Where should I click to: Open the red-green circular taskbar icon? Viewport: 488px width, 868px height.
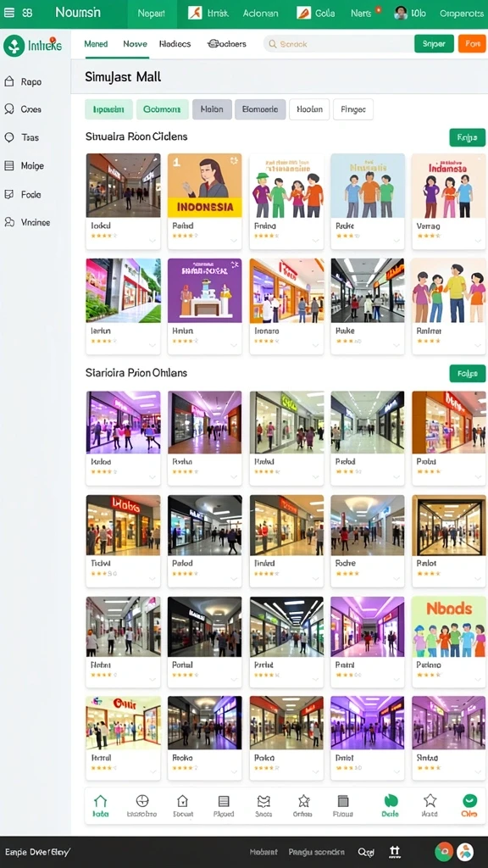click(x=444, y=852)
